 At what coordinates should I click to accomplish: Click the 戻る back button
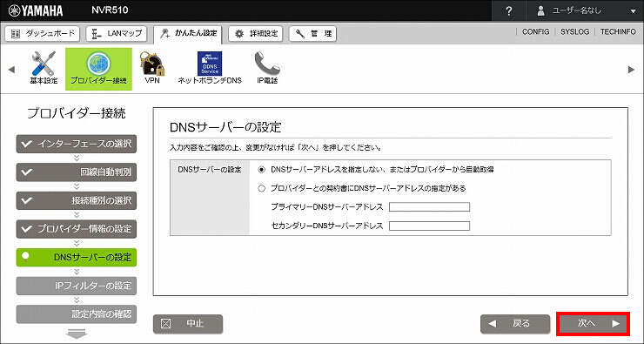pos(515,324)
